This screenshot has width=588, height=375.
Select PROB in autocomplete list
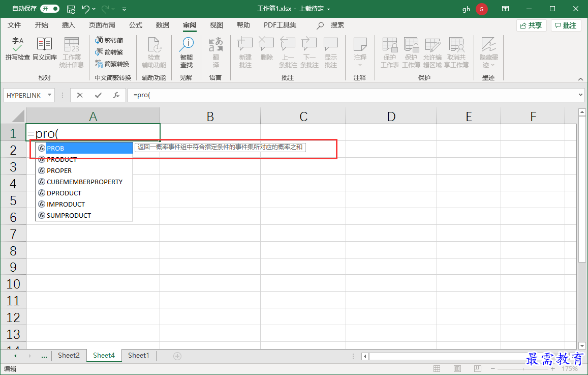[x=84, y=148]
